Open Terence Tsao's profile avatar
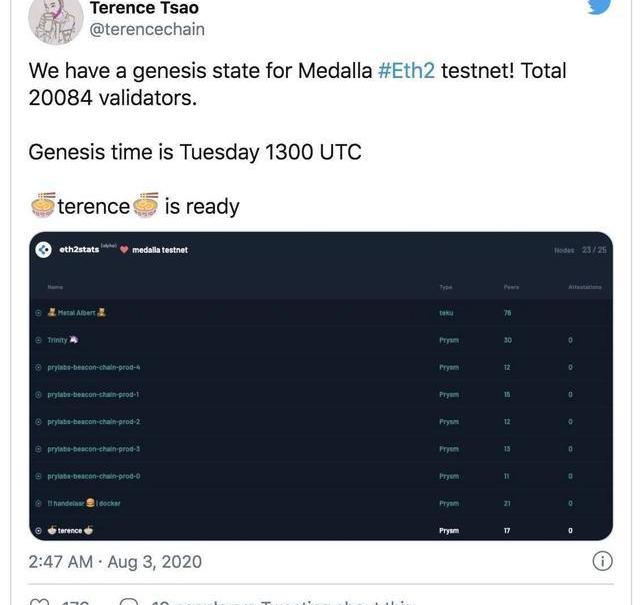 point(56,20)
